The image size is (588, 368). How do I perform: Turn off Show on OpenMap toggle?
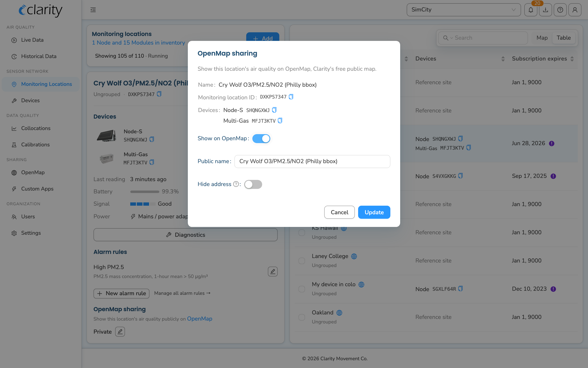coord(261,138)
